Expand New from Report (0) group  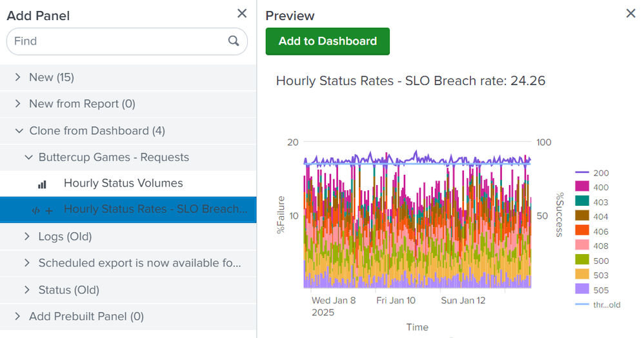pos(18,104)
